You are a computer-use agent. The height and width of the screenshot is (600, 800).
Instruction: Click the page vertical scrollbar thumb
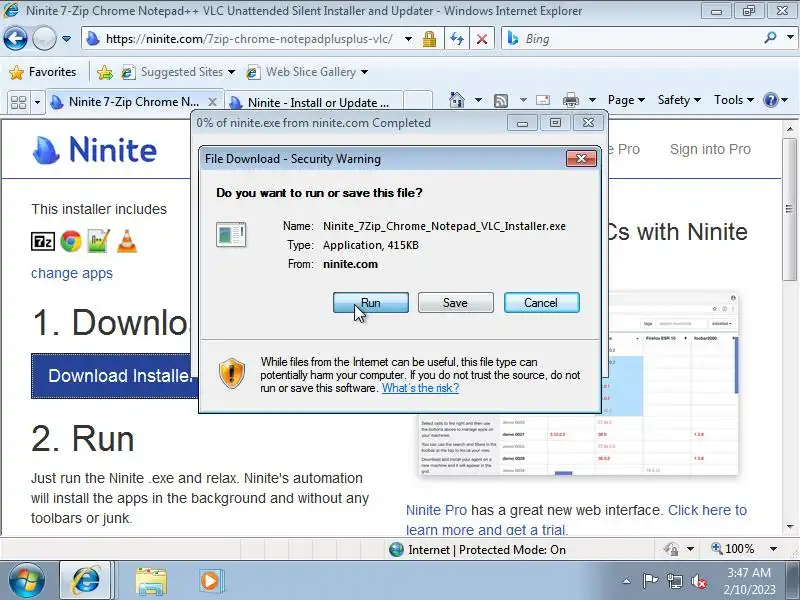point(789,208)
